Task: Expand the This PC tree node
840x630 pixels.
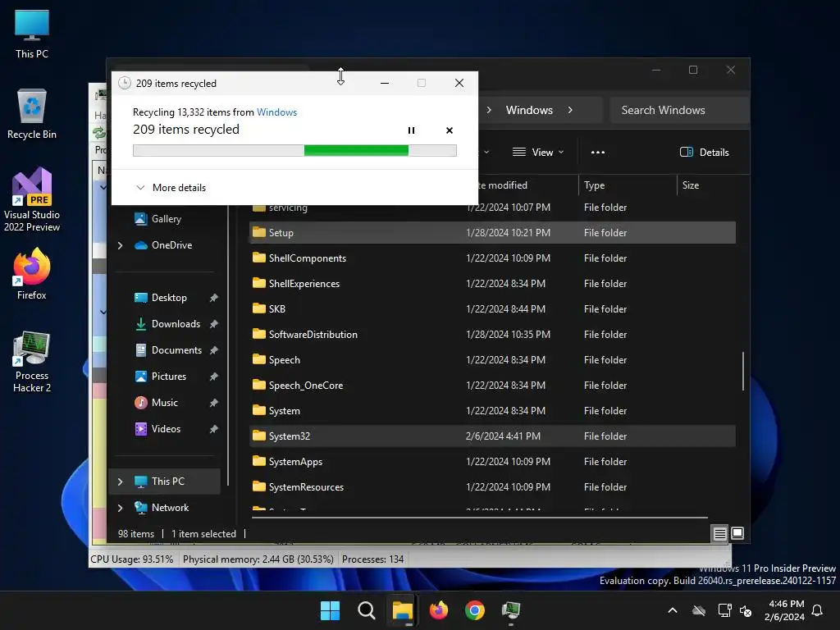Action: 120,482
